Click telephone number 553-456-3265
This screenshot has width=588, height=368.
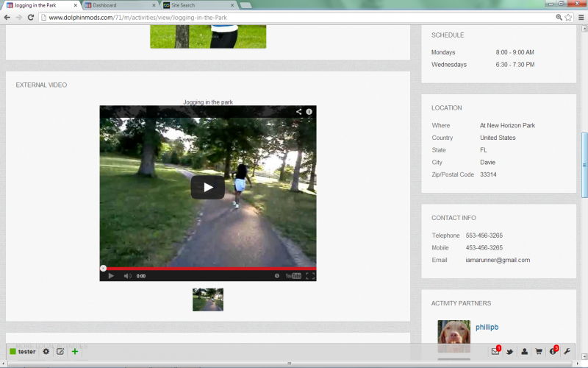pyautogui.click(x=484, y=236)
